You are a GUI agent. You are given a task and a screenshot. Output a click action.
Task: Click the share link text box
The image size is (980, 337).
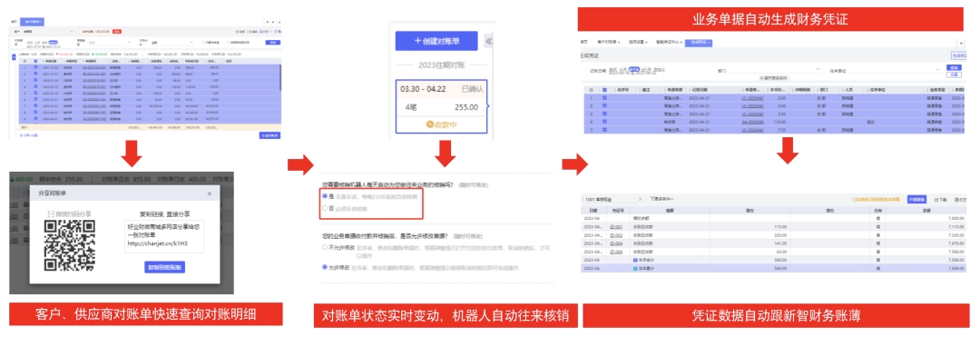click(164, 235)
